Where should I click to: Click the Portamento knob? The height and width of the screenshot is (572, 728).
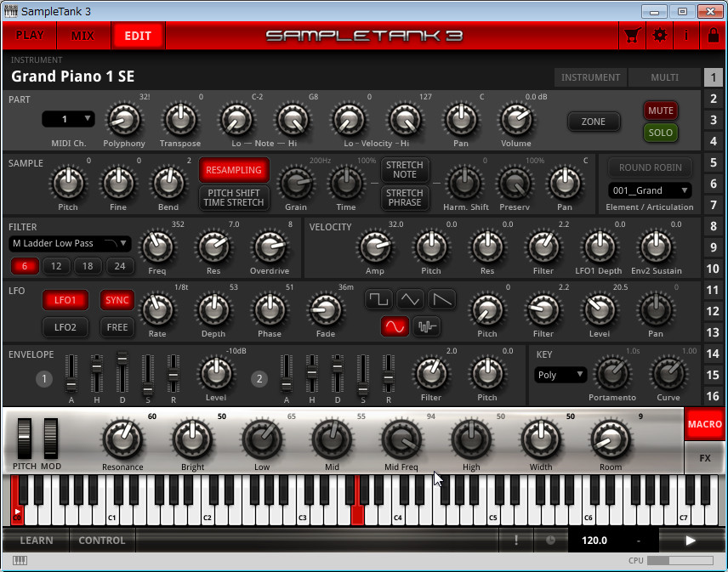tap(612, 373)
